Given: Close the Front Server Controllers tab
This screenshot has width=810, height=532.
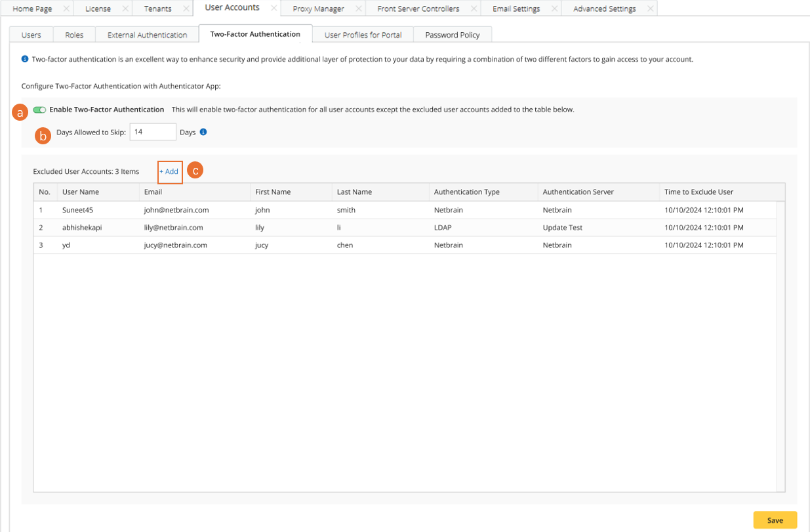Looking at the screenshot, I should (474, 9).
